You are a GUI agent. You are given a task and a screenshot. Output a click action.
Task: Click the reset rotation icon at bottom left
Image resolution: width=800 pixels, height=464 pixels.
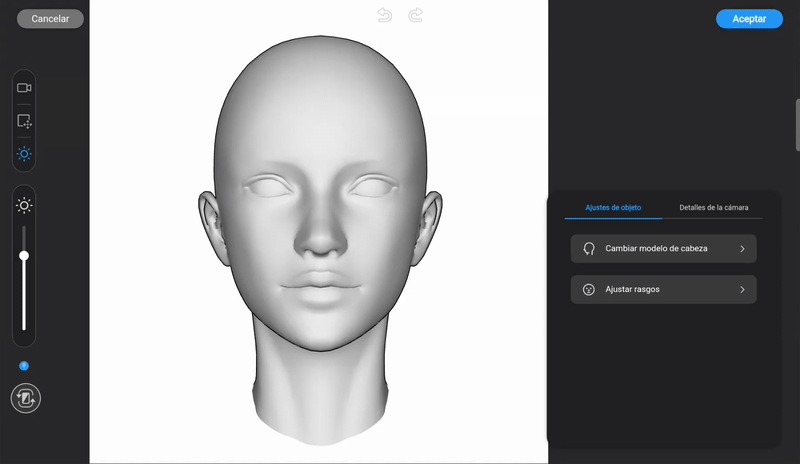click(x=24, y=398)
